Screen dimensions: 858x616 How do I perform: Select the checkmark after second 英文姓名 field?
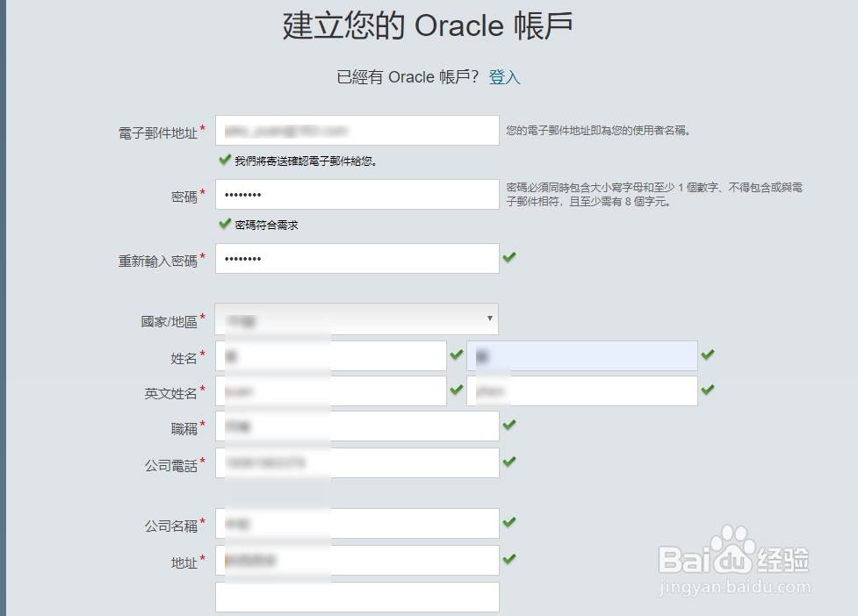click(708, 390)
